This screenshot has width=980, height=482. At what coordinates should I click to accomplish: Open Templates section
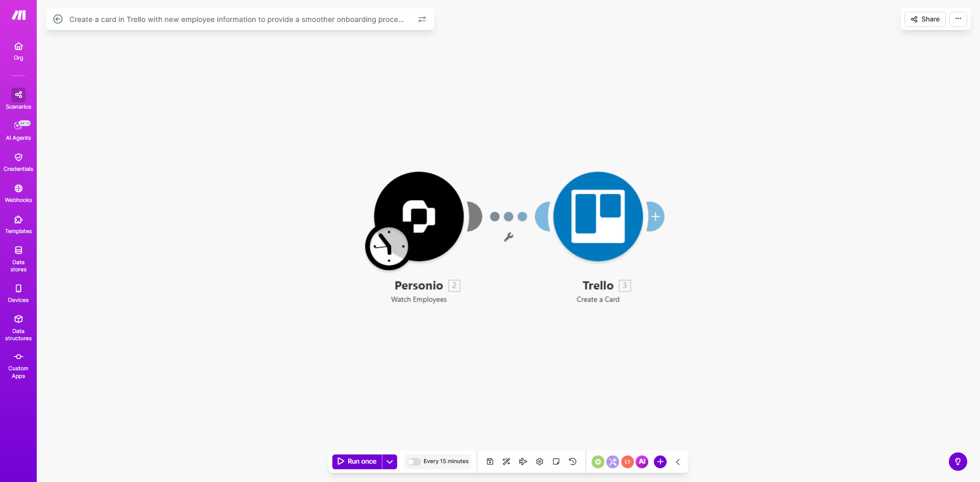point(18,224)
